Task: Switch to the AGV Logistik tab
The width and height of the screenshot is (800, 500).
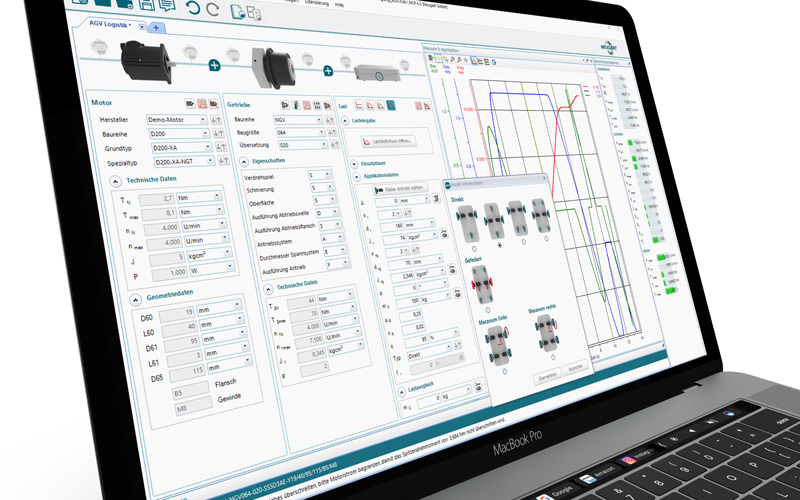Action: click(112, 24)
